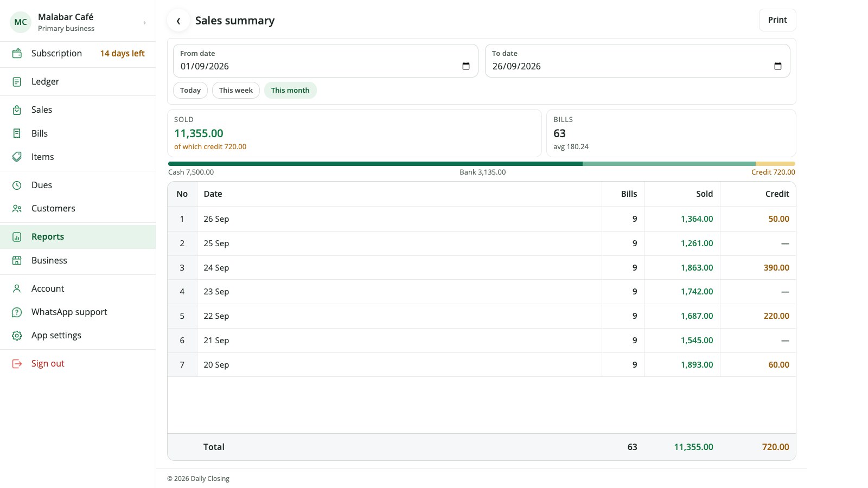Go back using the left chevron button
Screen dimensions: 868x488
[178, 21]
